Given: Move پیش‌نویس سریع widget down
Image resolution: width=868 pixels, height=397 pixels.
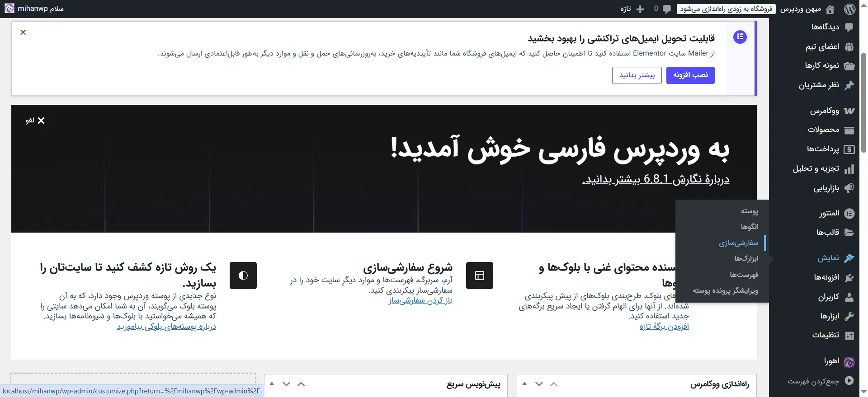Looking at the screenshot, I should pyautogui.click(x=286, y=384).
